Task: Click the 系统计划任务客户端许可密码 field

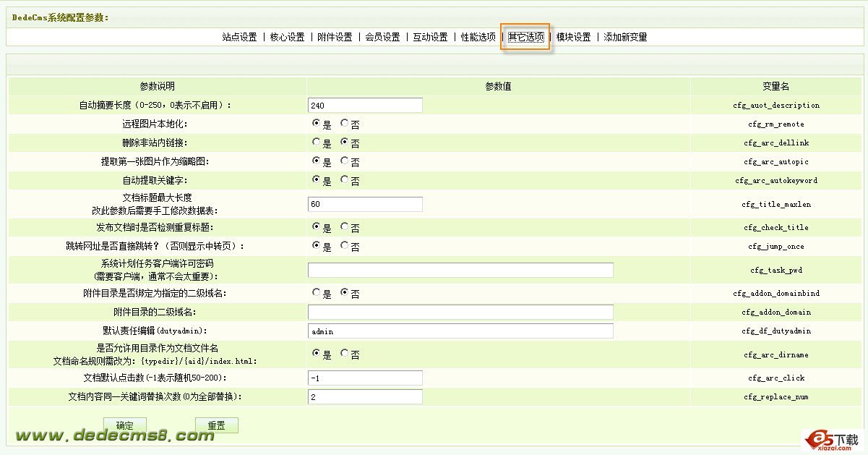Action: (x=460, y=271)
